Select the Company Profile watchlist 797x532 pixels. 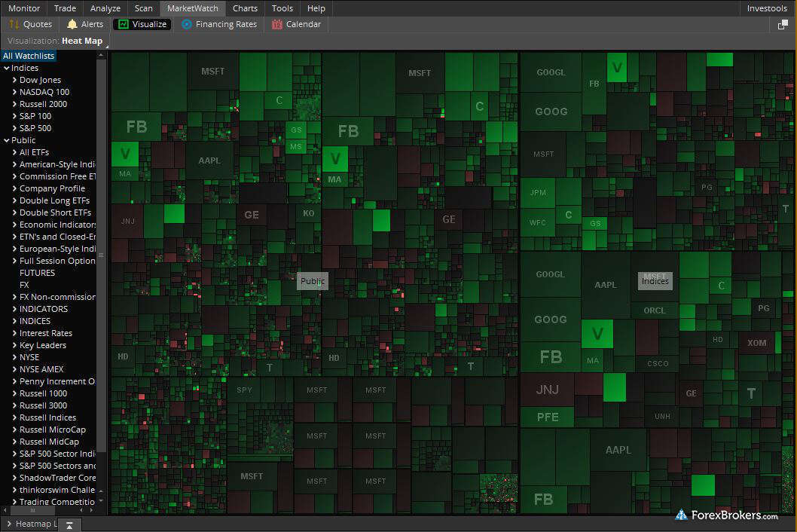tap(52, 188)
